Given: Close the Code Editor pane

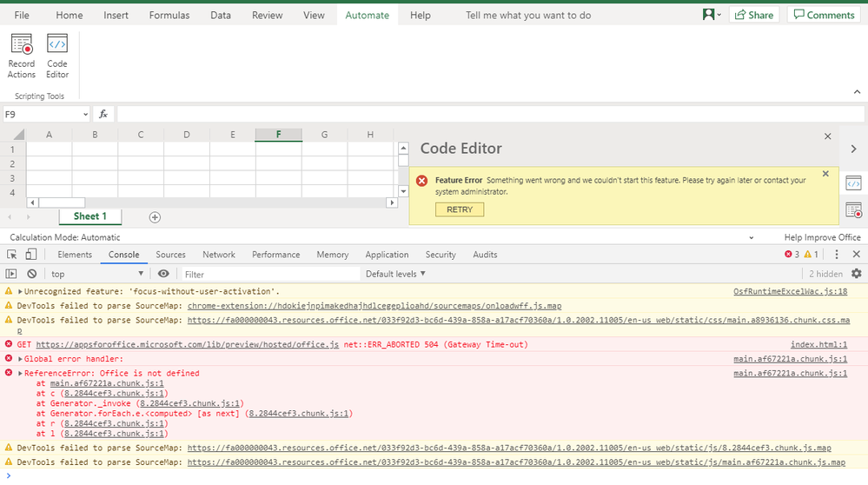Looking at the screenshot, I should click(x=827, y=136).
